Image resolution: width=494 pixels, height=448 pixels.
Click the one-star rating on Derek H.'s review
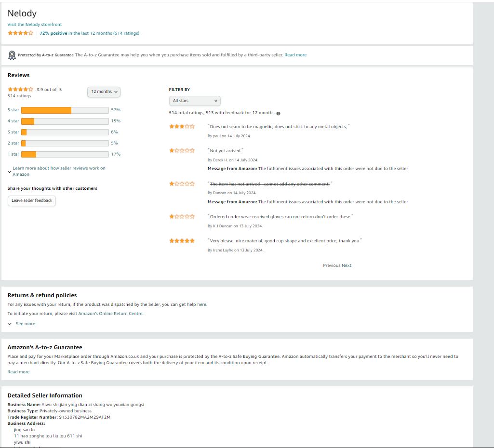tap(182, 150)
